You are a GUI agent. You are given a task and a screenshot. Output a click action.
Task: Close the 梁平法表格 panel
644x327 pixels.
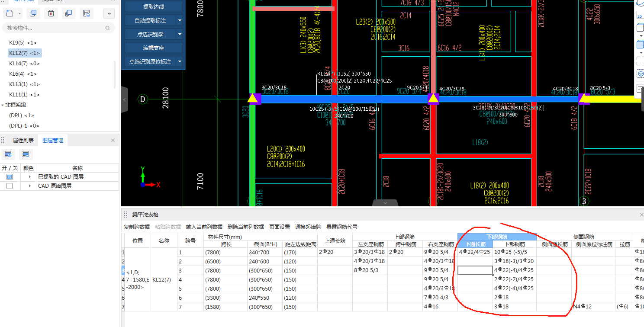click(x=641, y=215)
